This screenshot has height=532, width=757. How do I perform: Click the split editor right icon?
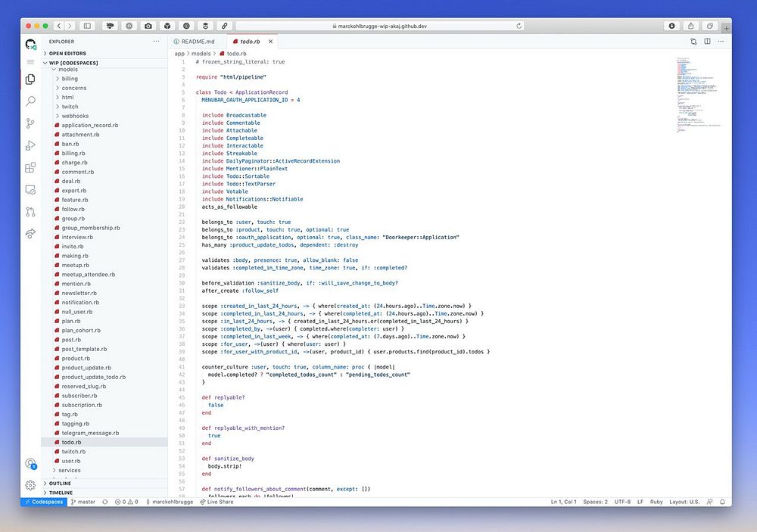[707, 42]
